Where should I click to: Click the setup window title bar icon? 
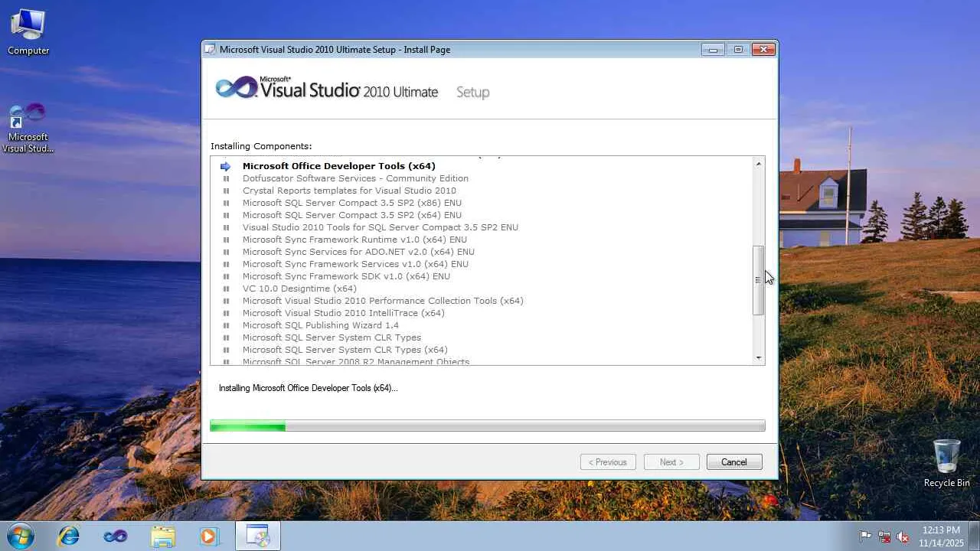point(211,50)
